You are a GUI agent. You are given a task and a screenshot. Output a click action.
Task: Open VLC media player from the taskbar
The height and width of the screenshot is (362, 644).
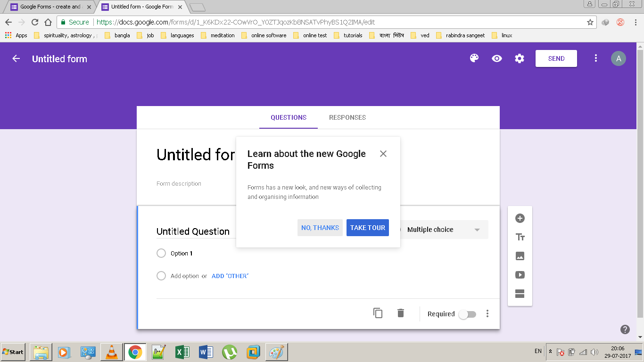point(112,352)
